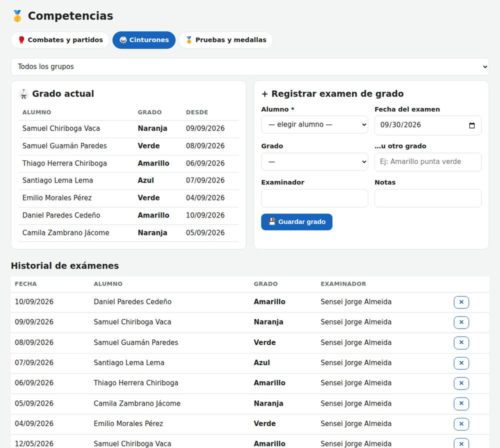Delete Samuel Chiriboga Vaca Naranja exam

tap(461, 322)
